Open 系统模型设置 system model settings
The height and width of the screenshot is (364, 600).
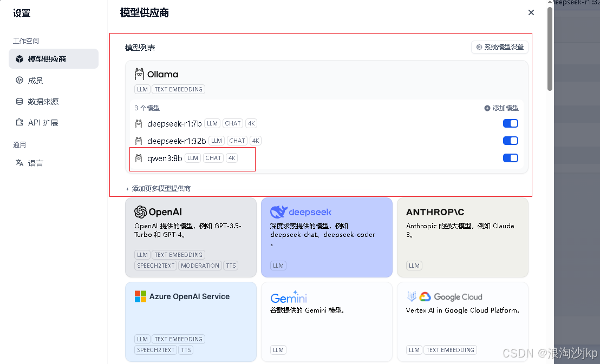pos(500,47)
